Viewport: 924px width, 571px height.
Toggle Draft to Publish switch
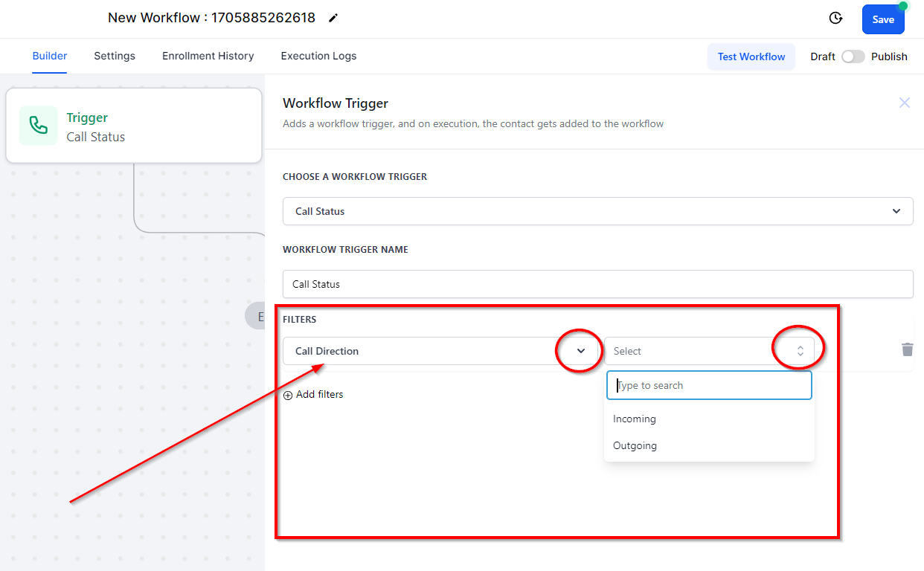pyautogui.click(x=853, y=57)
